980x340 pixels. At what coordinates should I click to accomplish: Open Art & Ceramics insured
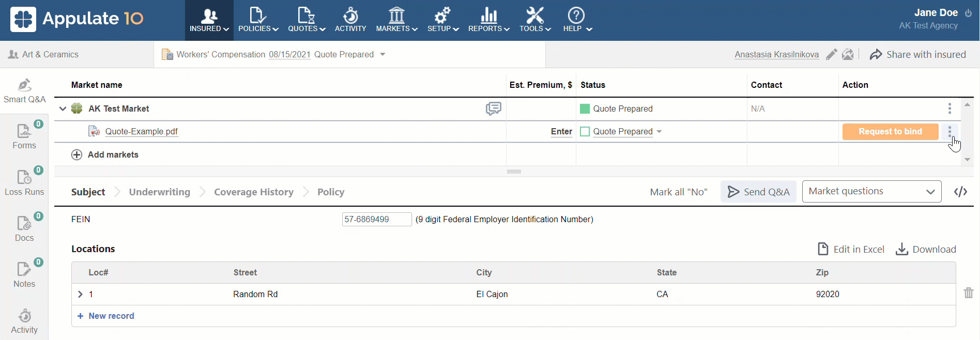43,54
